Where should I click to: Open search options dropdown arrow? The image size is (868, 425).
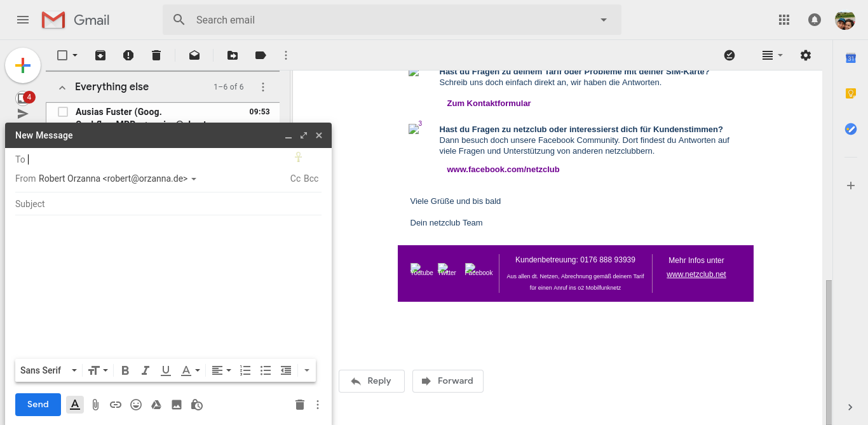click(604, 20)
